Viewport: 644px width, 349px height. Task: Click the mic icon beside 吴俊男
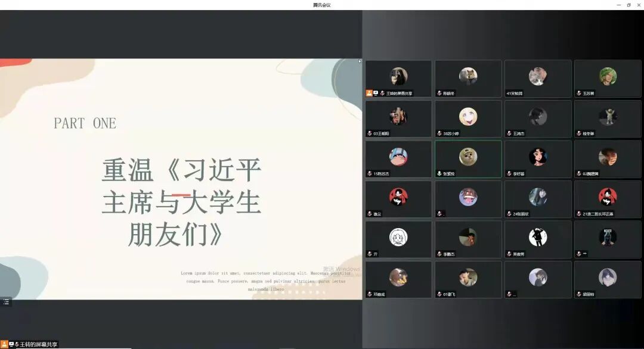pyautogui.click(x=507, y=254)
